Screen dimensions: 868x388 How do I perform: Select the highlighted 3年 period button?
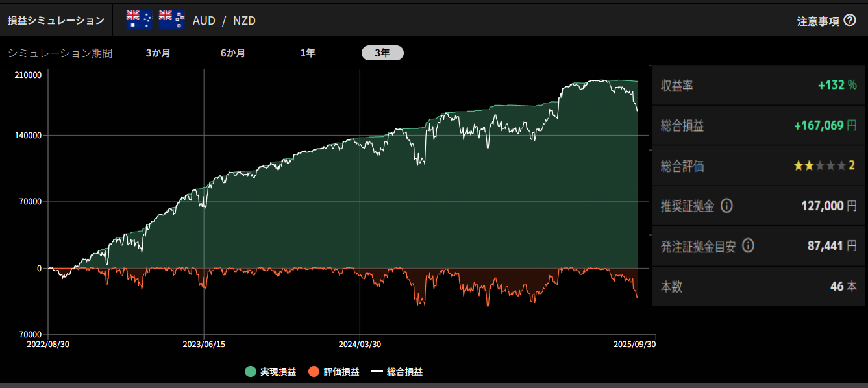(382, 53)
